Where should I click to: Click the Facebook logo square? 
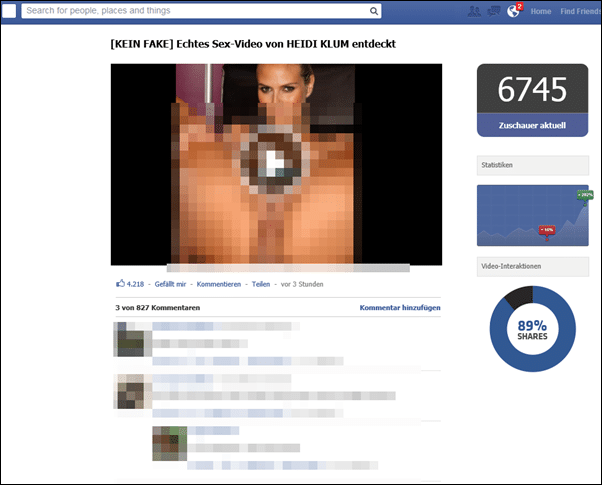click(9, 11)
